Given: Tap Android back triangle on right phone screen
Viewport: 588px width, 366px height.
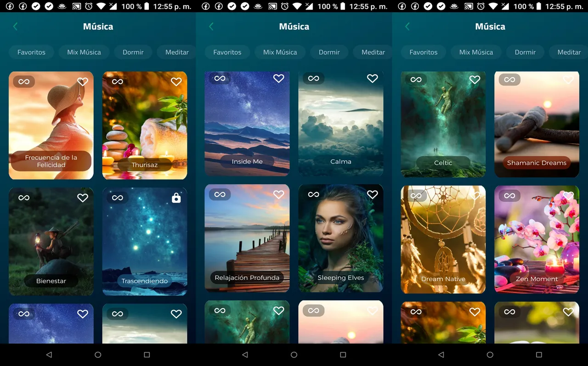Looking at the screenshot, I should click(x=441, y=355).
